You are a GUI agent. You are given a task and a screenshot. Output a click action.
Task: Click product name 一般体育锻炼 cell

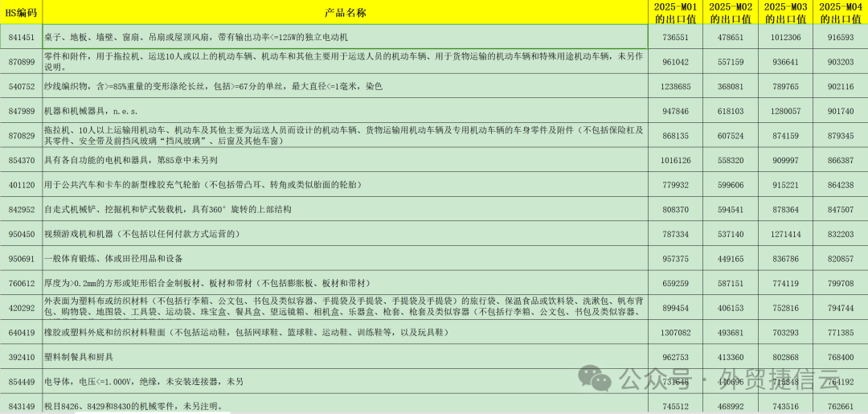(345, 259)
